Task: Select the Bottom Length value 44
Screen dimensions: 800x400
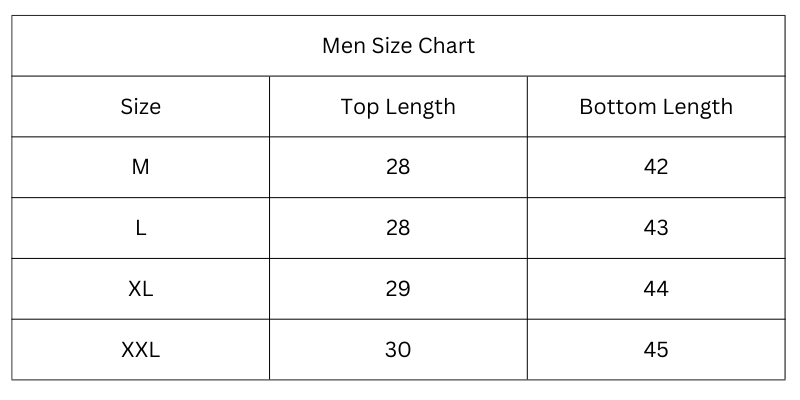Action: click(x=656, y=289)
